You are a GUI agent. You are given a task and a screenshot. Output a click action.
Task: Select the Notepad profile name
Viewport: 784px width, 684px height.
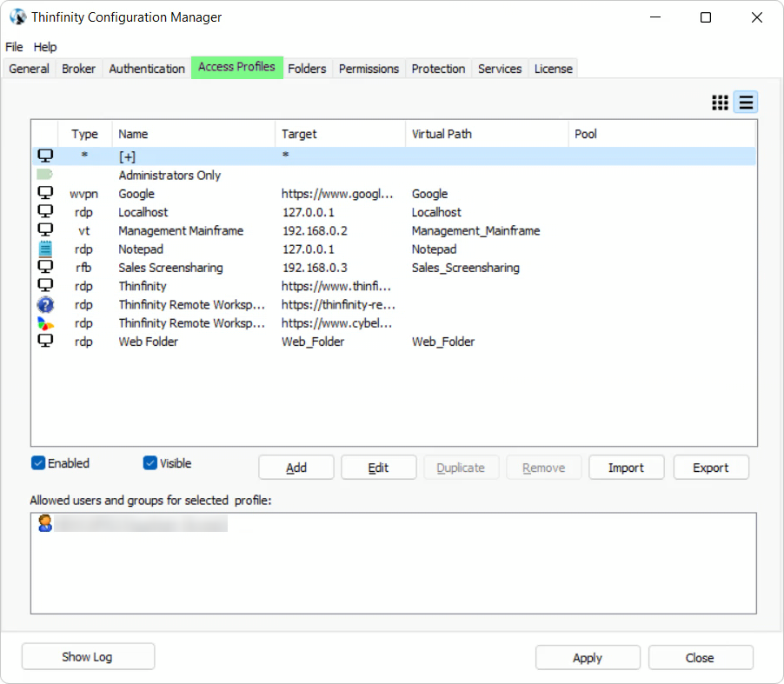pos(141,249)
